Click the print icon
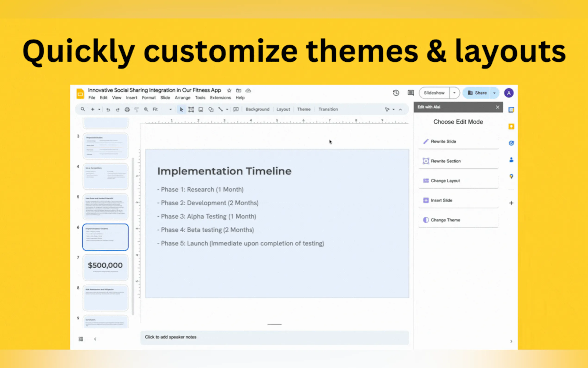Screen dimensions: 588x368 tap(127, 110)
